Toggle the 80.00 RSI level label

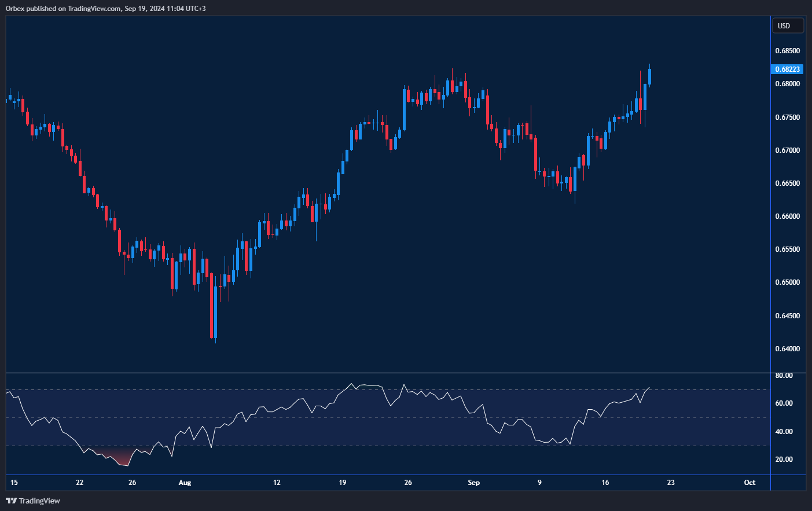pyautogui.click(x=785, y=376)
